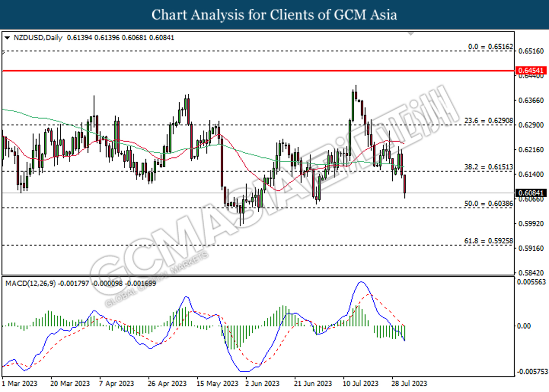Click the MACD values -0.001797 -0.000098 -0.001699
This screenshot has width=549, height=392.
click(x=107, y=283)
